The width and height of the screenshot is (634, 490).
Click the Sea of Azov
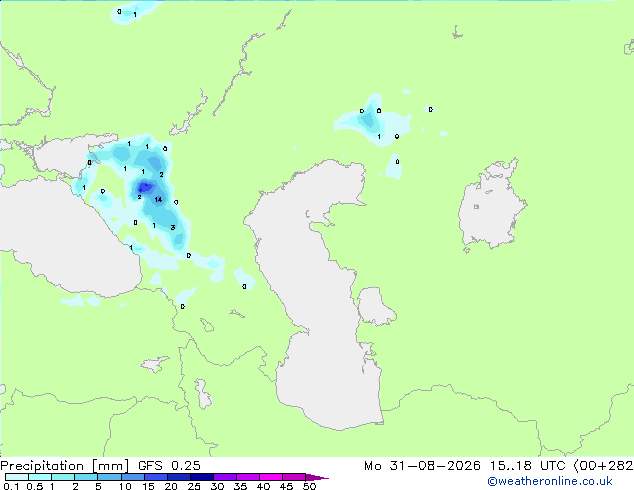coord(69,156)
